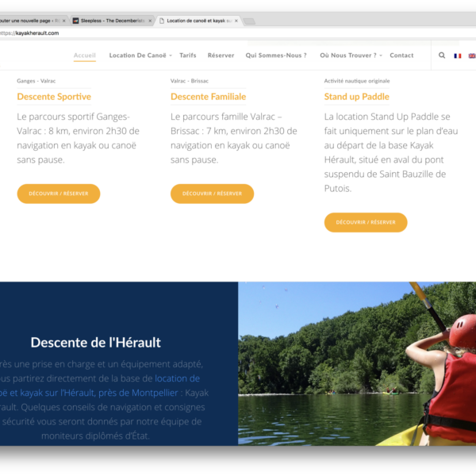Click the search magnifier icon in the navbar

coord(442,56)
